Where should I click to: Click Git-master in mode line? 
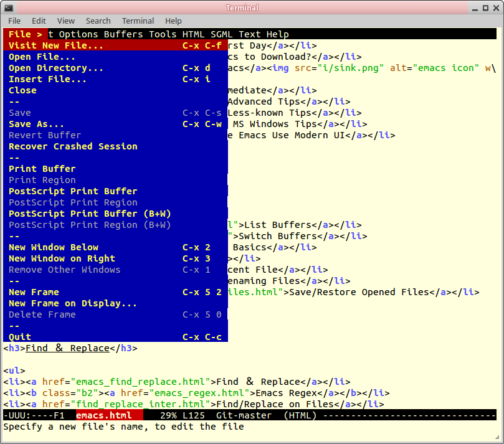[x=244, y=415]
